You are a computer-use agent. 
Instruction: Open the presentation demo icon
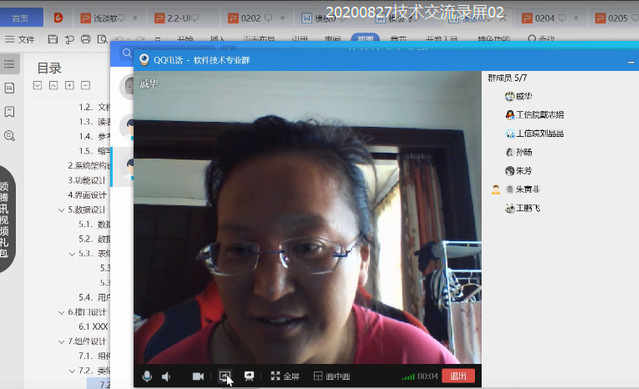(x=249, y=376)
